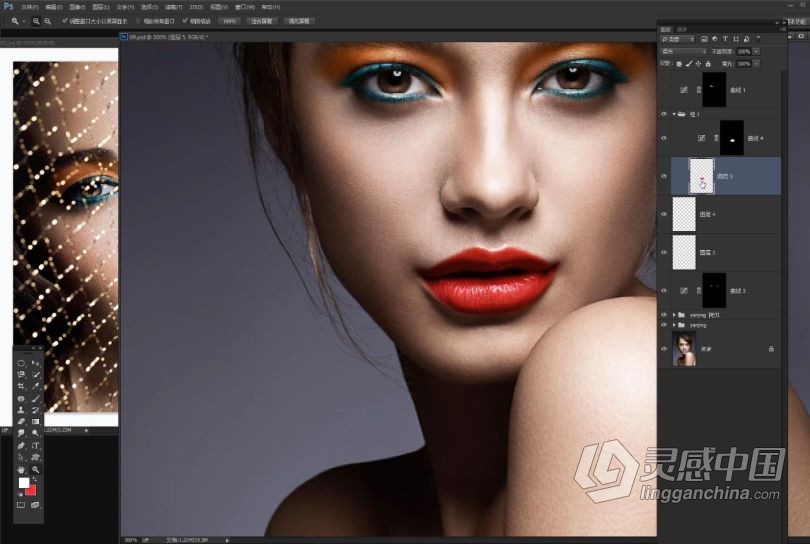
Task: Select the Dodge tool
Action: click(x=35, y=433)
